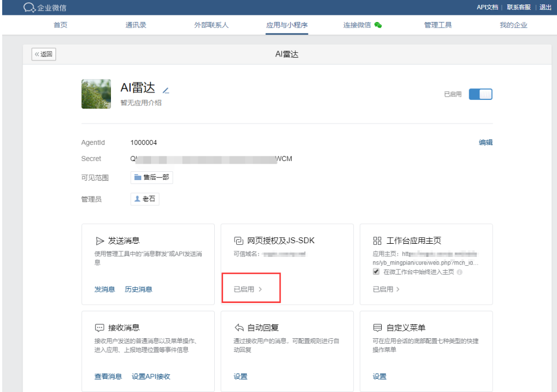Click the reply arrow icon of 自动回复
Screen dimensions: 557x392
(239, 327)
